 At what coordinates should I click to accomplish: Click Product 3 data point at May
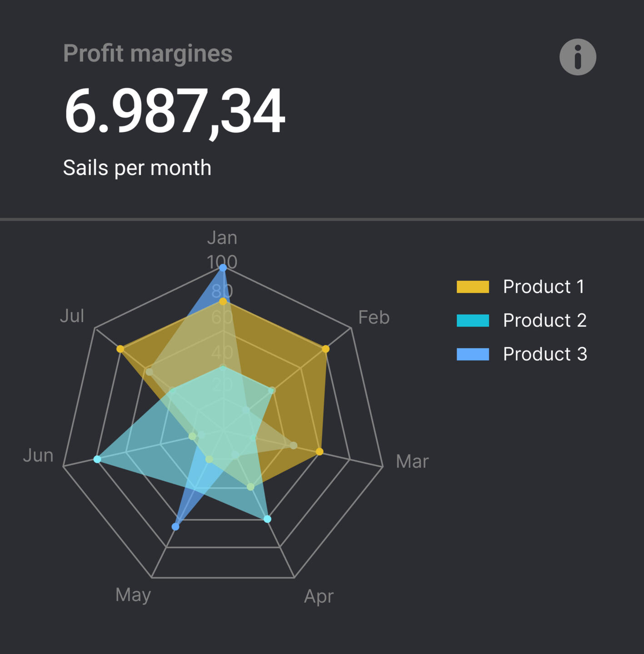[x=176, y=527]
